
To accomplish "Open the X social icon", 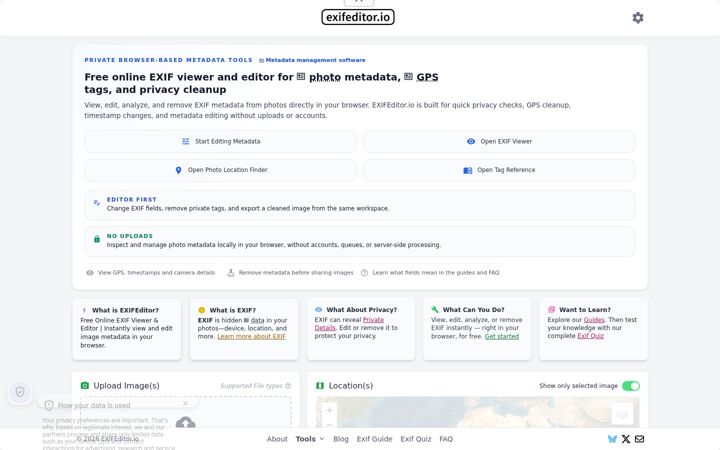I will point(625,439).
